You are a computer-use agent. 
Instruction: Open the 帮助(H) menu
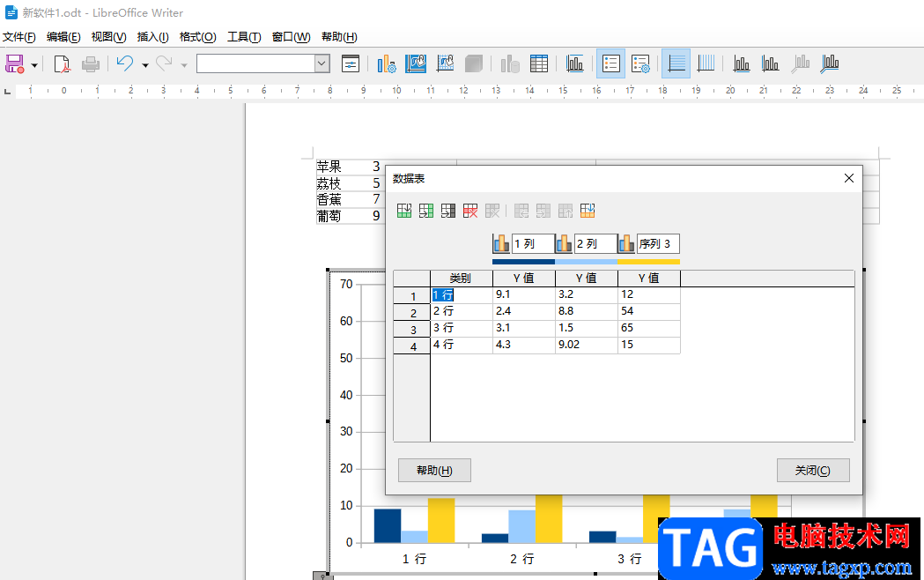tap(339, 37)
